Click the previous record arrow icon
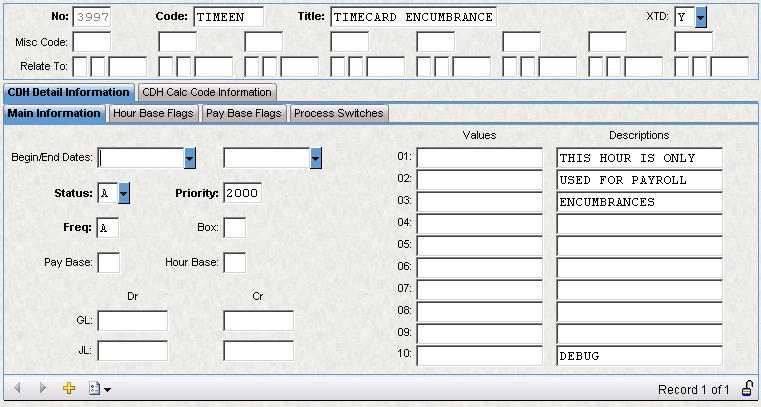Screen dimensions: 761x407 [18, 388]
